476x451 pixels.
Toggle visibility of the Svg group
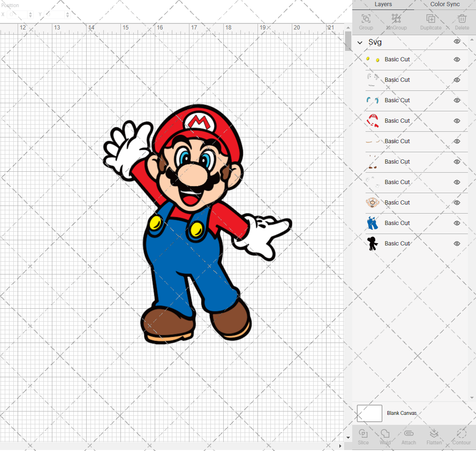(456, 41)
